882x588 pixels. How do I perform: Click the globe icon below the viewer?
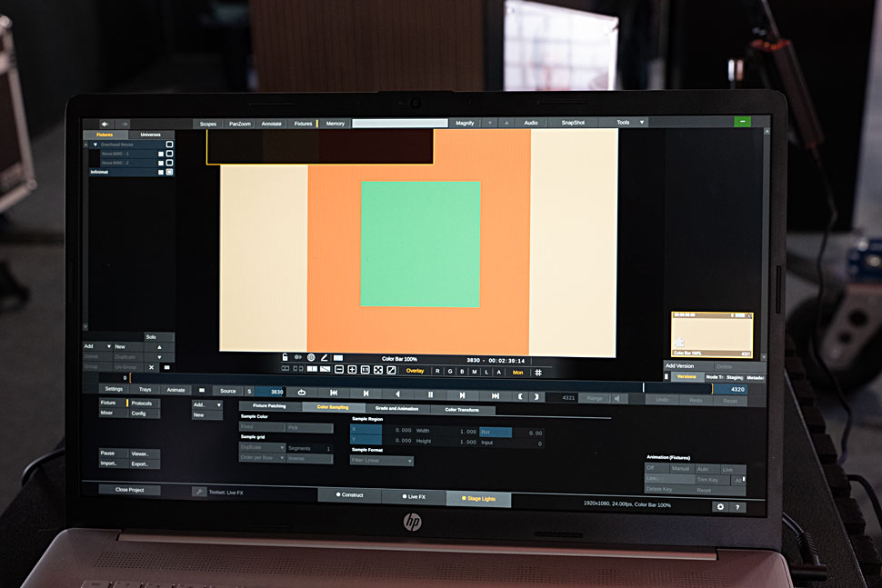(x=311, y=357)
